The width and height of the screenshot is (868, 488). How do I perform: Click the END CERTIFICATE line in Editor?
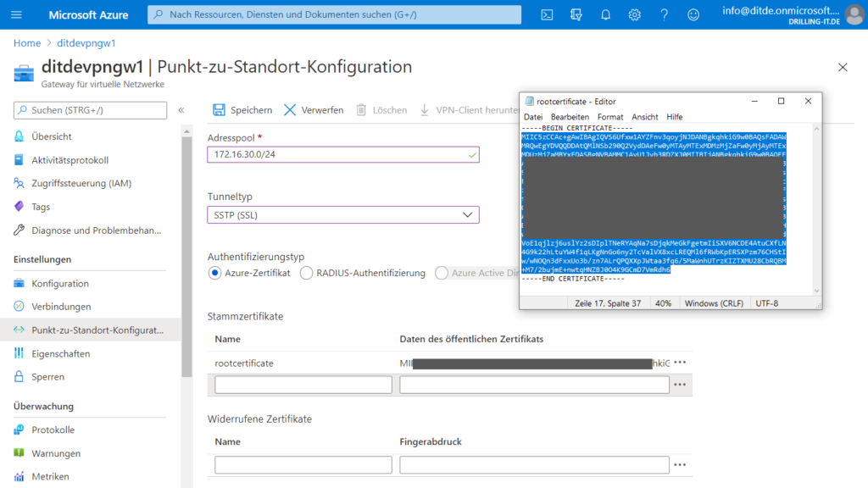[x=573, y=278]
